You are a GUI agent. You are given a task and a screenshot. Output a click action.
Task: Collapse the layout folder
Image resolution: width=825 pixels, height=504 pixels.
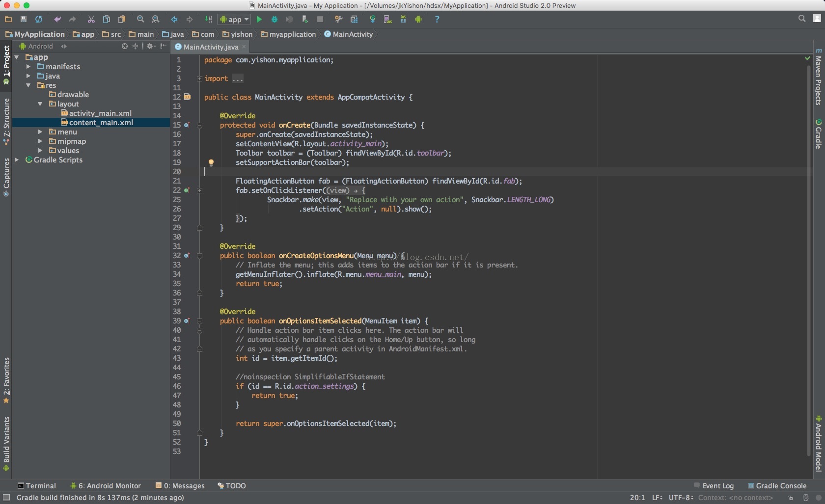click(40, 104)
